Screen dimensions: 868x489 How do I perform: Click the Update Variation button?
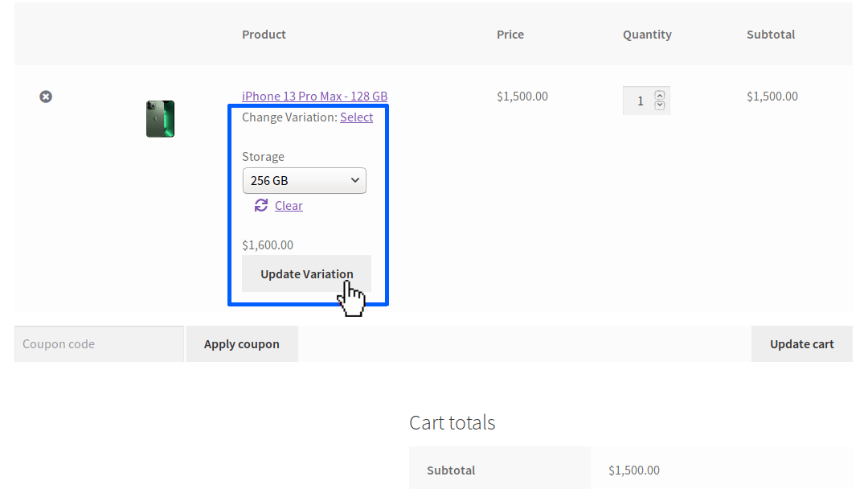306,273
